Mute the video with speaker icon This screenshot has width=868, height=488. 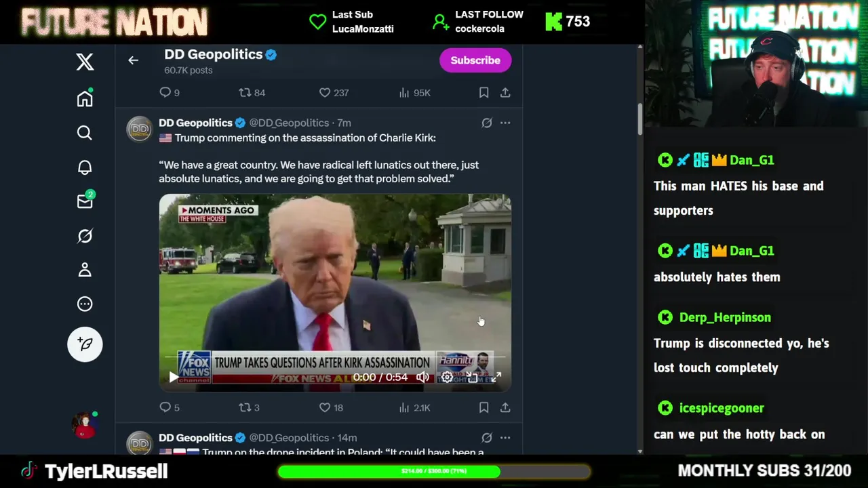422,377
